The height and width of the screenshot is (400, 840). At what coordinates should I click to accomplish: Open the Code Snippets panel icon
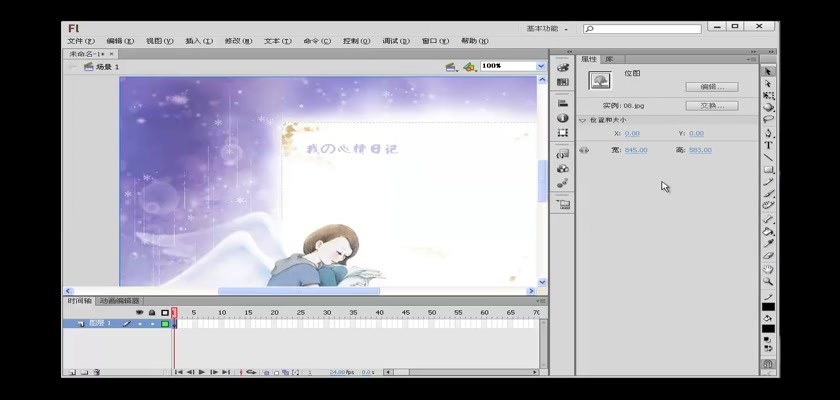562,154
